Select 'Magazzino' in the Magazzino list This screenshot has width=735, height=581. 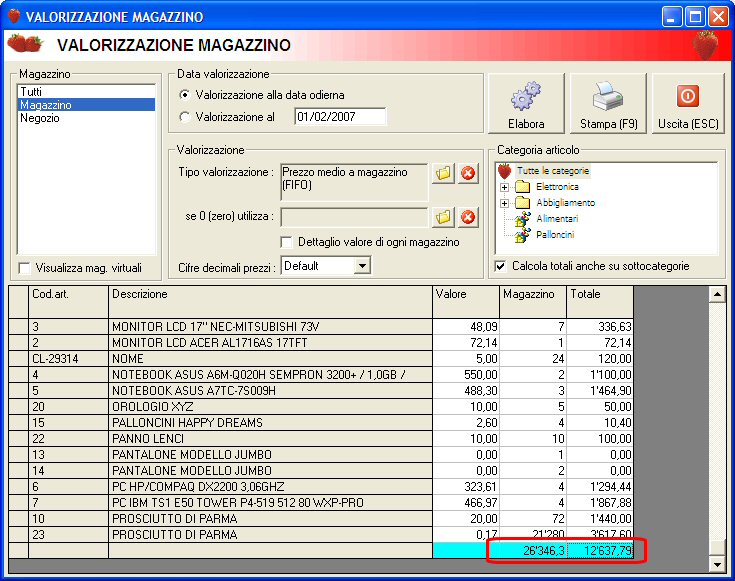point(87,105)
